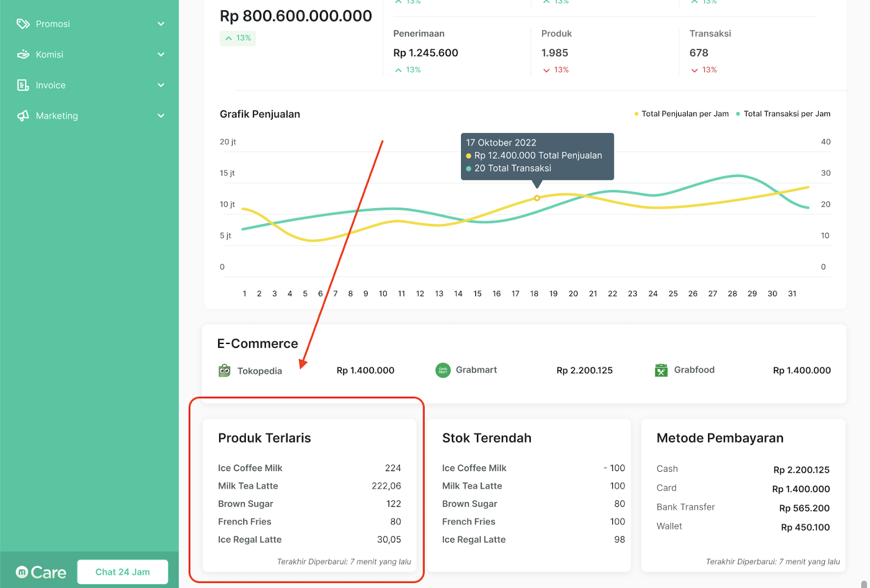
Task: Click the E-Commerce heading
Action: pyautogui.click(x=258, y=343)
